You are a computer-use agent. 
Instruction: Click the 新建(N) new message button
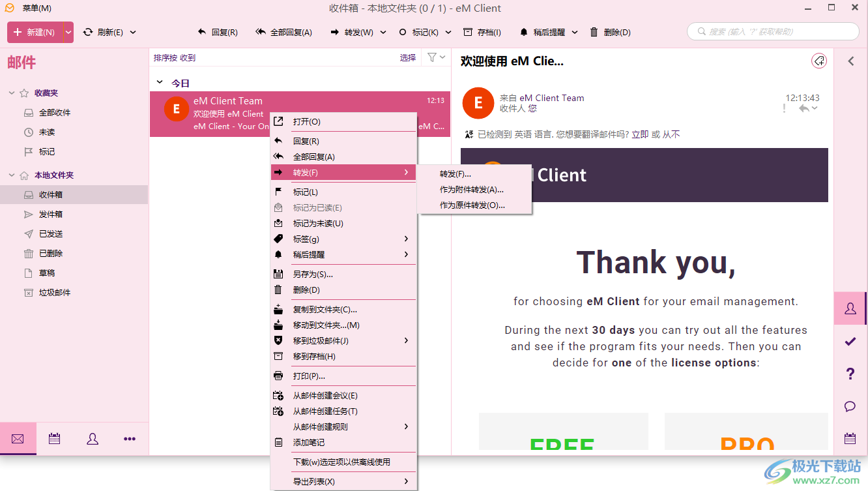[35, 32]
